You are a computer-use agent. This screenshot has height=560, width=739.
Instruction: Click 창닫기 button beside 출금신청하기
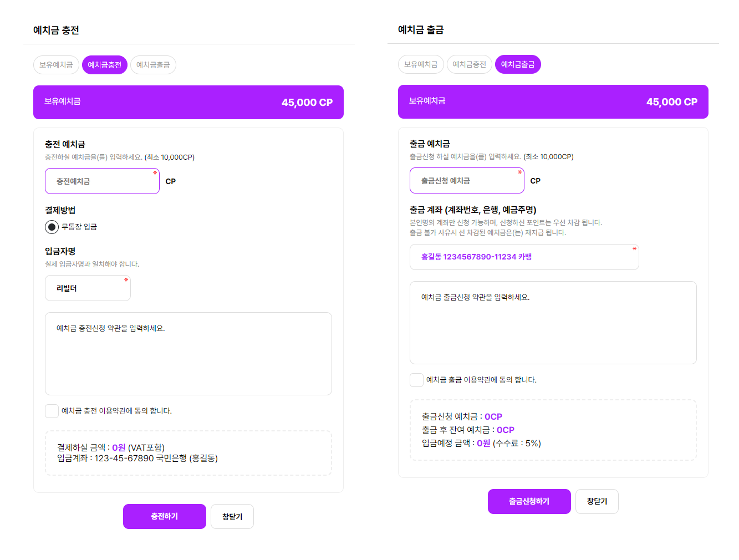(597, 501)
